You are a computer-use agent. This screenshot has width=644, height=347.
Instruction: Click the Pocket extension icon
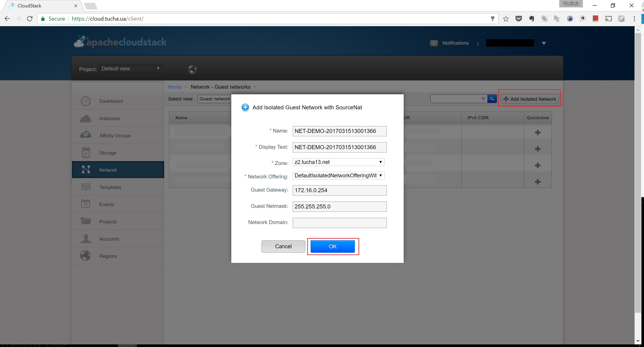tap(519, 19)
